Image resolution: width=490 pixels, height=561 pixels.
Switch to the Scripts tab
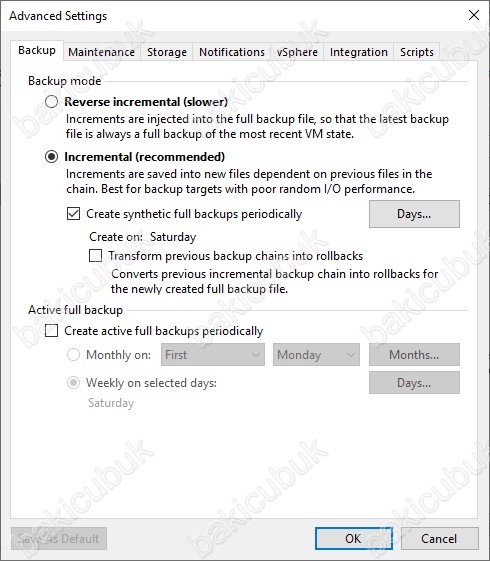point(417,52)
